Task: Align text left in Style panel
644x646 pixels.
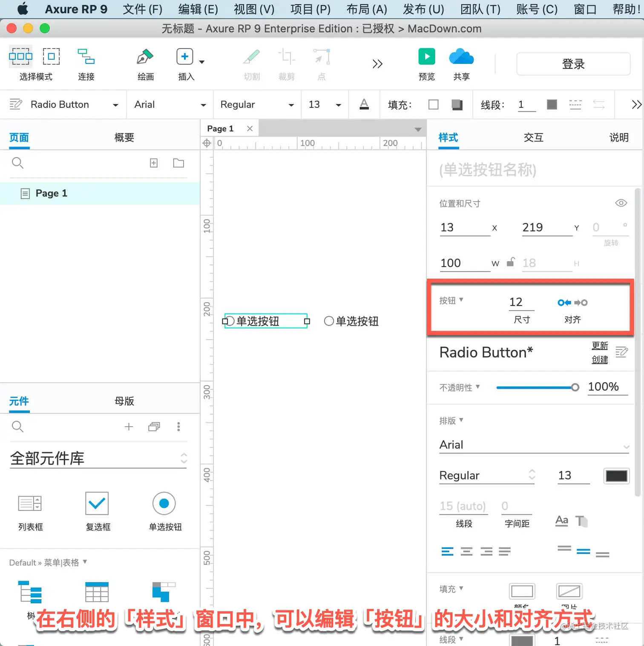Action: coord(447,552)
